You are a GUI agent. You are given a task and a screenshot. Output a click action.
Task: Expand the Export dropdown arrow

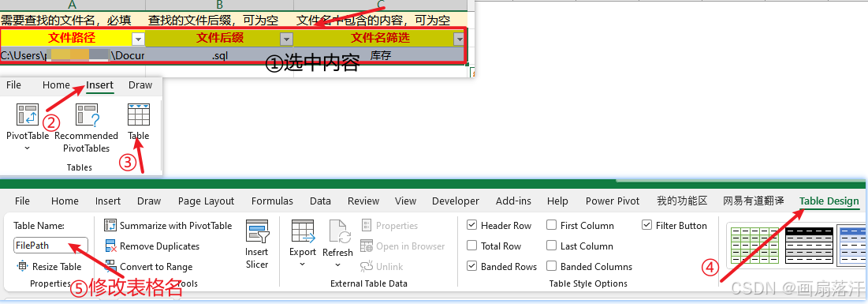[x=302, y=265]
